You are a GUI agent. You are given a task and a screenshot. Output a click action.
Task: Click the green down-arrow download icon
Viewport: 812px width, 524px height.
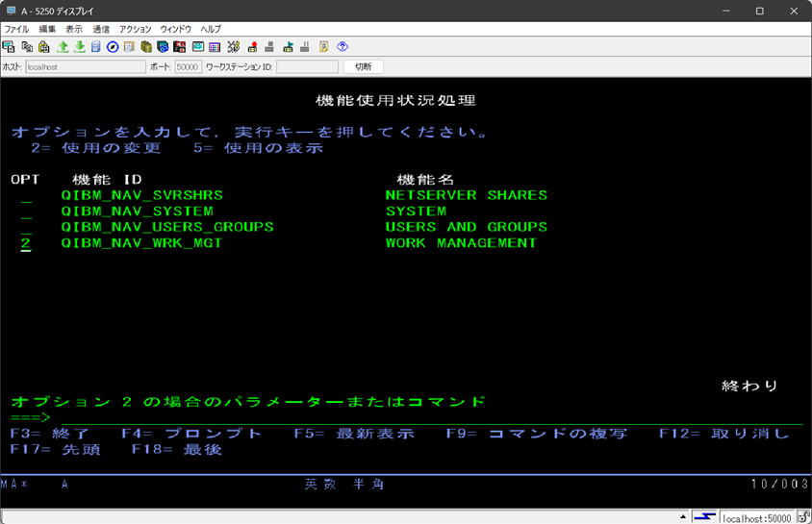79,46
